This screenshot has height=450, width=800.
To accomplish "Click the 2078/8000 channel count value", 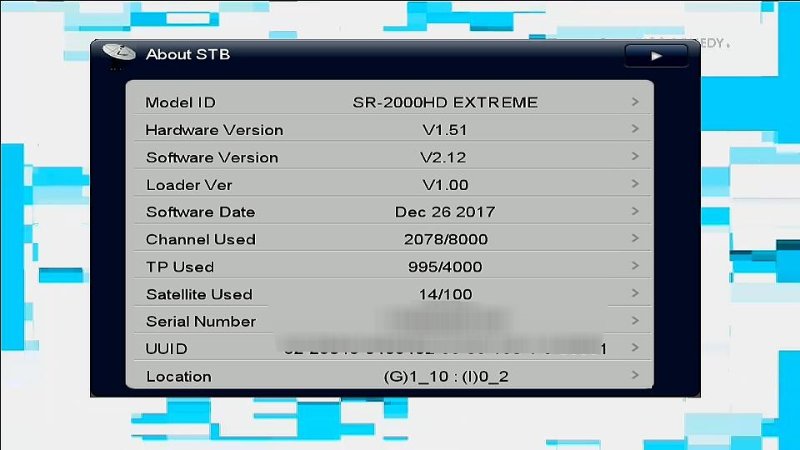I will coord(445,239).
